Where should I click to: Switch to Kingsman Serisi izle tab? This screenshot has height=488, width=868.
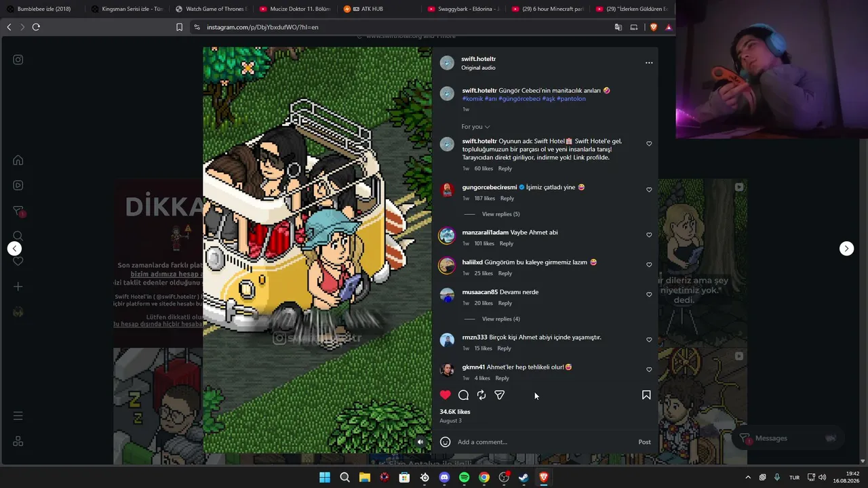click(x=128, y=9)
